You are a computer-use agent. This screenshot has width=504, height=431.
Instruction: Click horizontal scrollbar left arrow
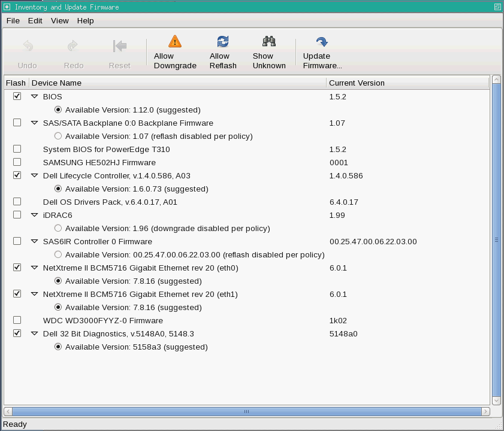click(x=8, y=411)
